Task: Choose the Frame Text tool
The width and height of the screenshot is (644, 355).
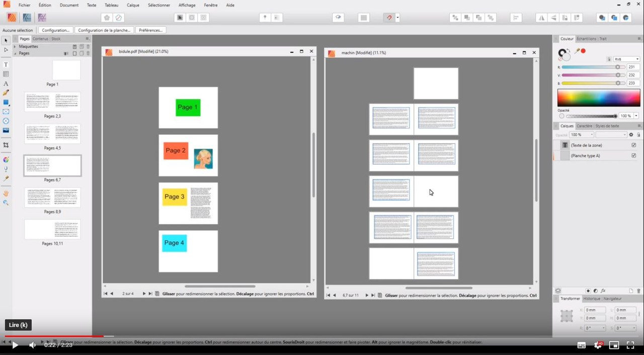Action: 6,64
